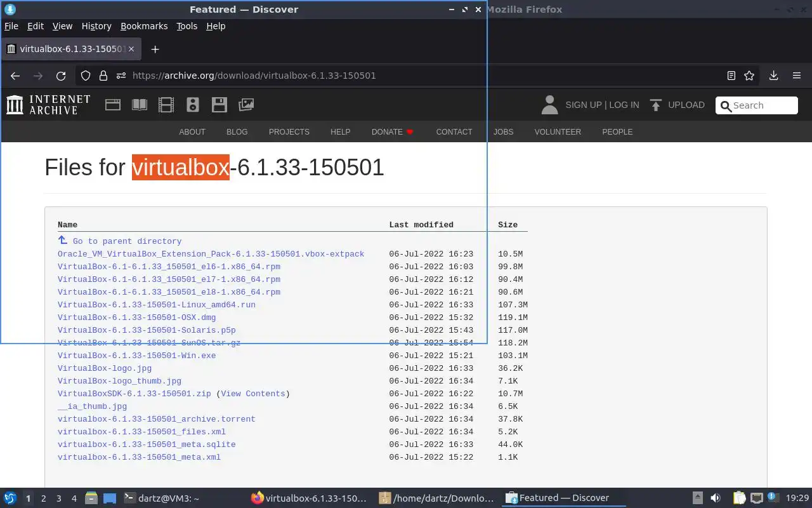This screenshot has width=812, height=508.
Task: Download the Oracle_VM_VirtualBox_Extension_Pack vbox-extpack file
Action: click(x=211, y=254)
